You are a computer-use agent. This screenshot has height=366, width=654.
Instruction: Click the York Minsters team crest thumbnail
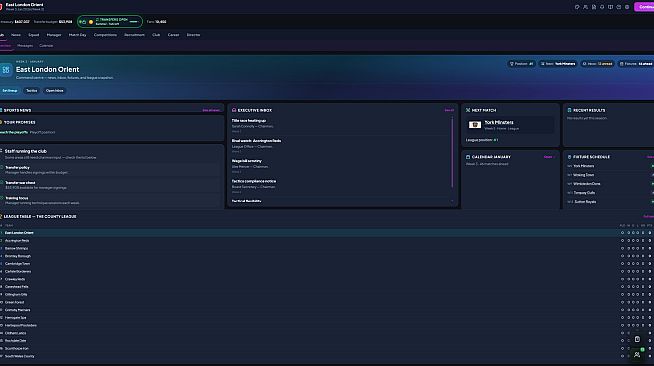(x=475, y=125)
